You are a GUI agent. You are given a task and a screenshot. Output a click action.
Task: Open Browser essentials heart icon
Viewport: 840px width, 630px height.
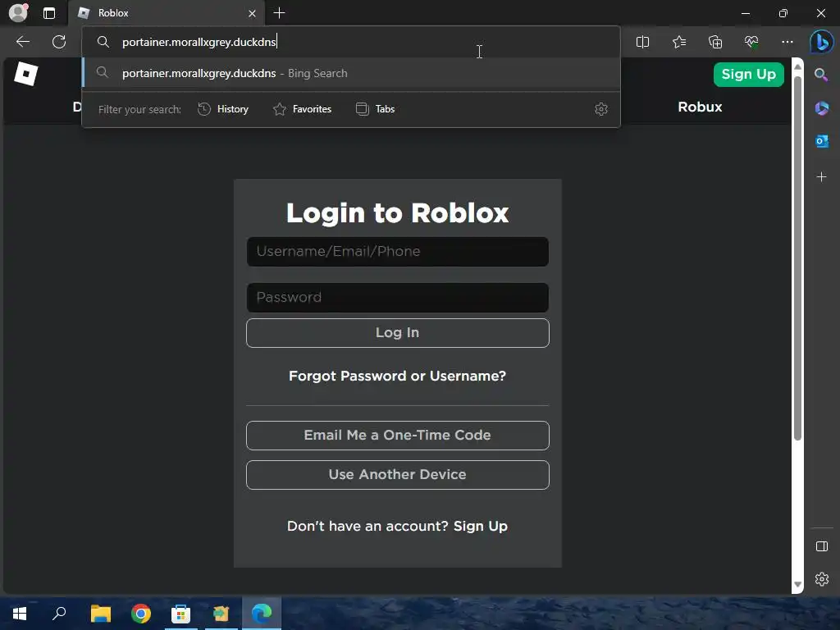point(751,42)
